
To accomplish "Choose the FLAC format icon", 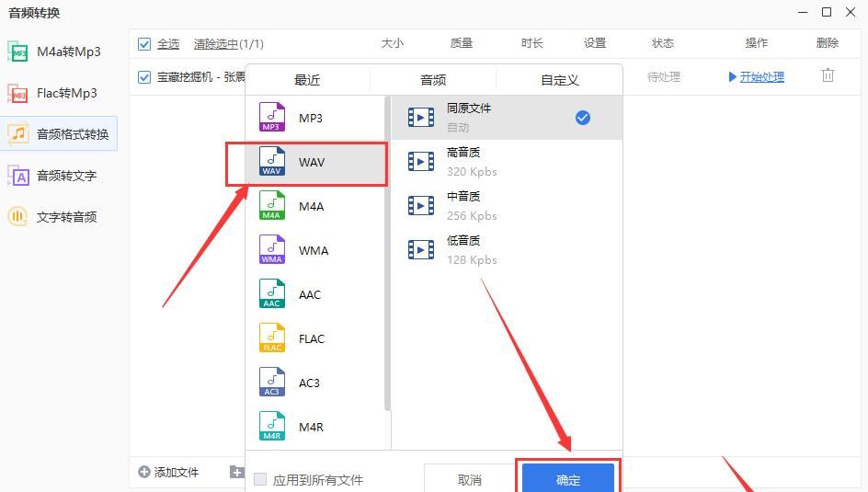I will click(x=272, y=338).
